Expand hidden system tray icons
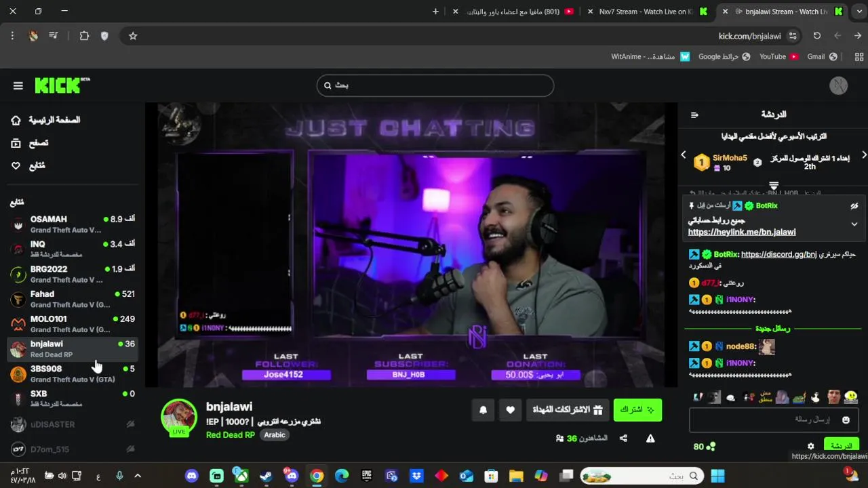Image resolution: width=868 pixels, height=488 pixels. point(138,476)
